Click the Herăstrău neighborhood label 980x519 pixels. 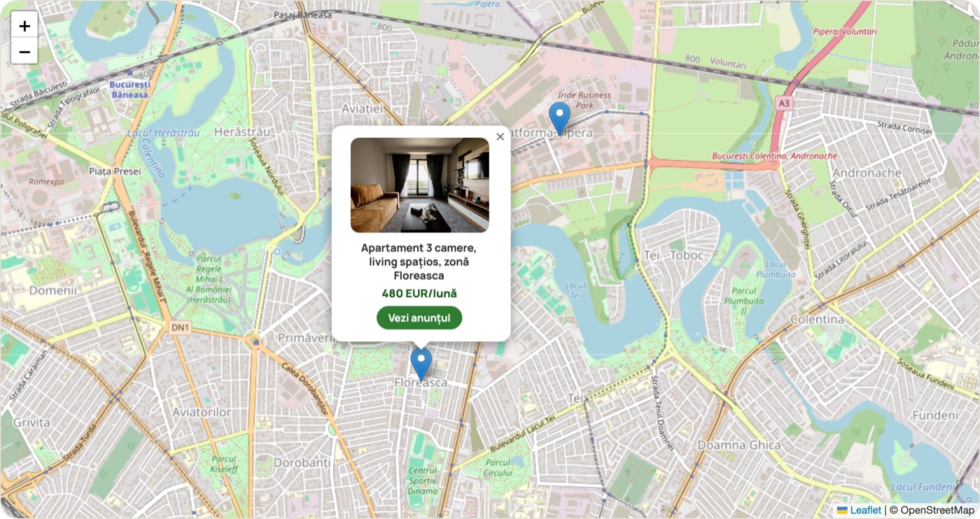(242, 131)
